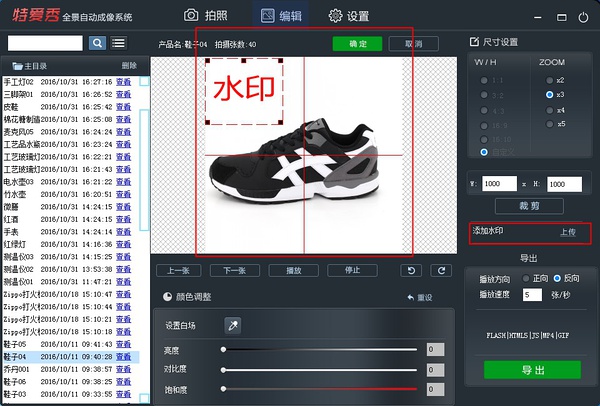Click the 播放 play button
The height and width of the screenshot is (406, 600).
coord(293,271)
